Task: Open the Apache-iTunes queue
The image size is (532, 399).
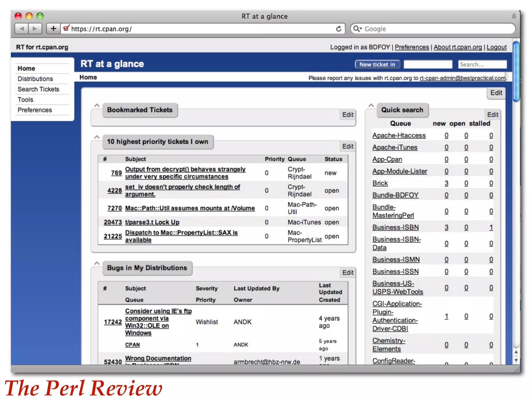Action: [x=395, y=147]
